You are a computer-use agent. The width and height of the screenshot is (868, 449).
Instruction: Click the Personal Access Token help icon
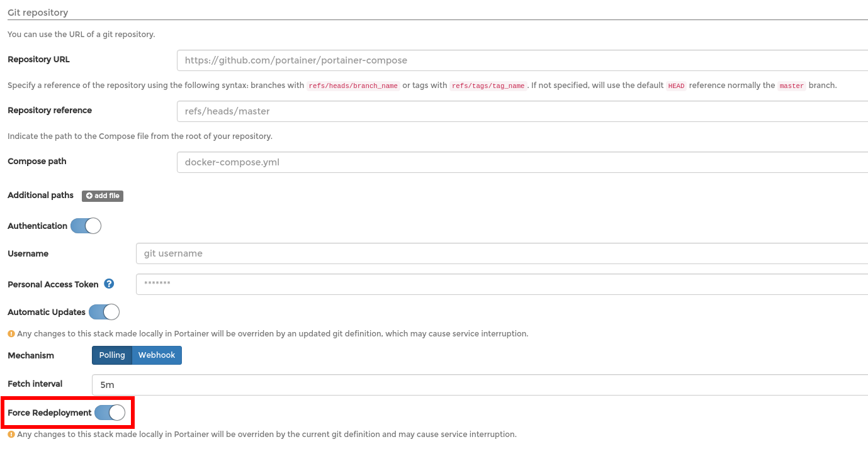click(x=109, y=284)
